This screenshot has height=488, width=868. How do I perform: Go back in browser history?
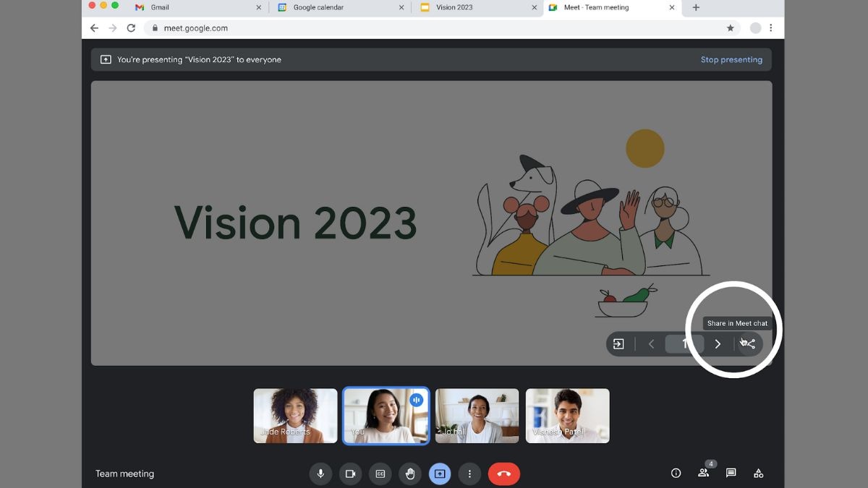[94, 28]
